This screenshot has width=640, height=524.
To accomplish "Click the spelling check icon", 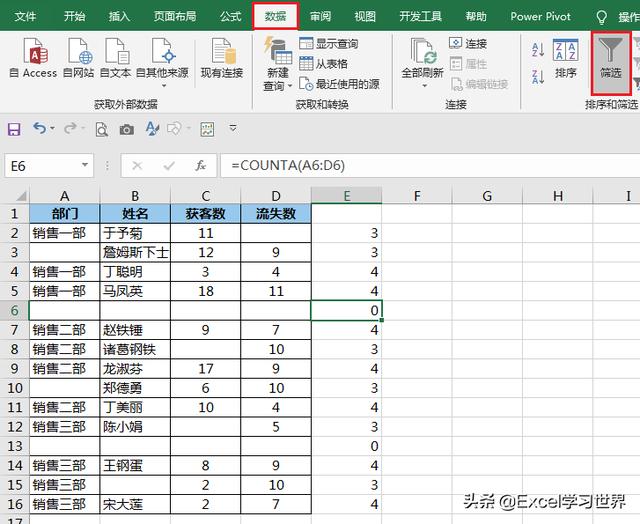I will coord(152,129).
